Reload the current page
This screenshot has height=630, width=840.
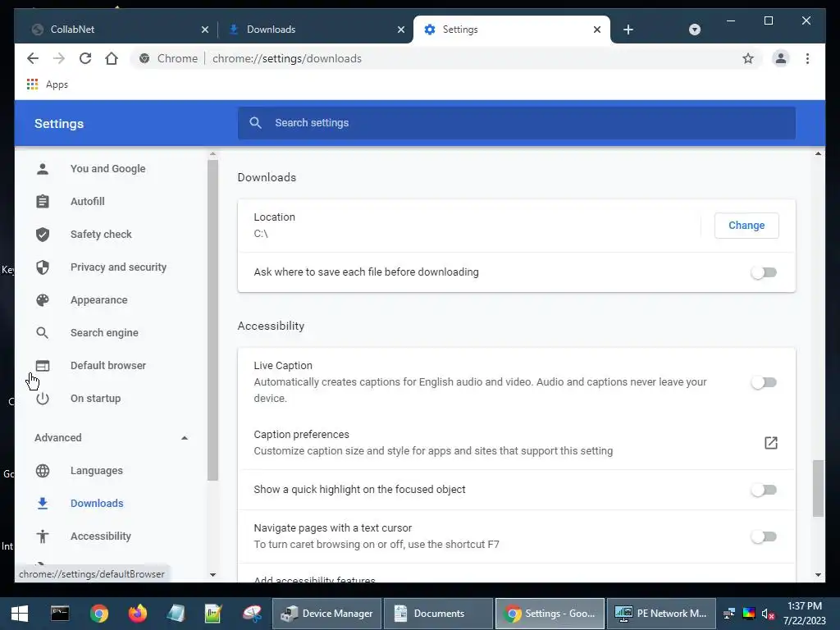coord(85,58)
